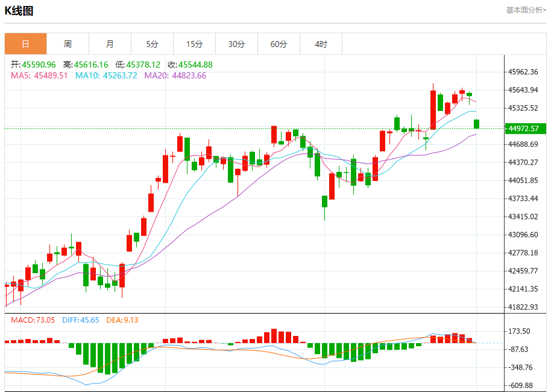Image resolution: width=551 pixels, height=392 pixels.
Task: Click the 43096.60 price axis label
Action: pyautogui.click(x=523, y=235)
